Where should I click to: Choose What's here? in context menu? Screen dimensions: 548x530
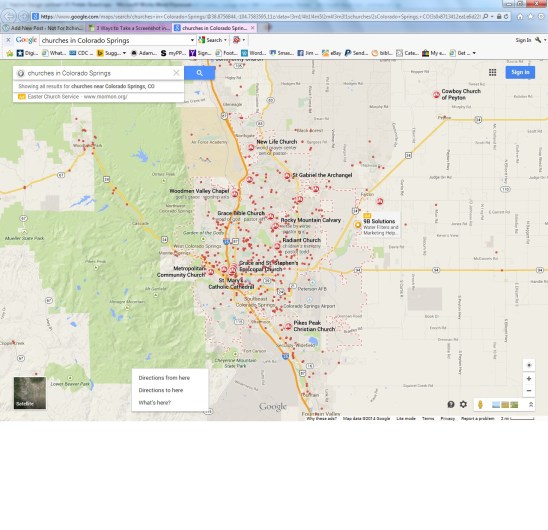154,402
